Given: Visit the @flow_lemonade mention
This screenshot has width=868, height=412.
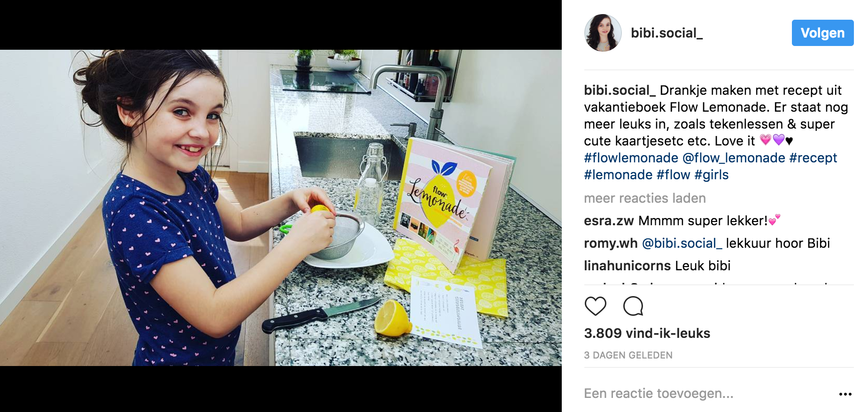Looking at the screenshot, I should coord(734,158).
